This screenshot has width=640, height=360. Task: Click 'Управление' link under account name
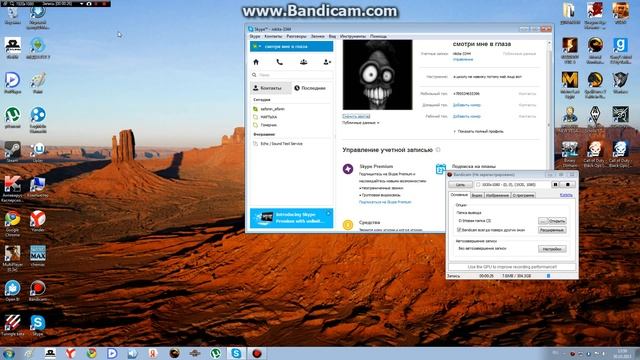click(x=463, y=60)
